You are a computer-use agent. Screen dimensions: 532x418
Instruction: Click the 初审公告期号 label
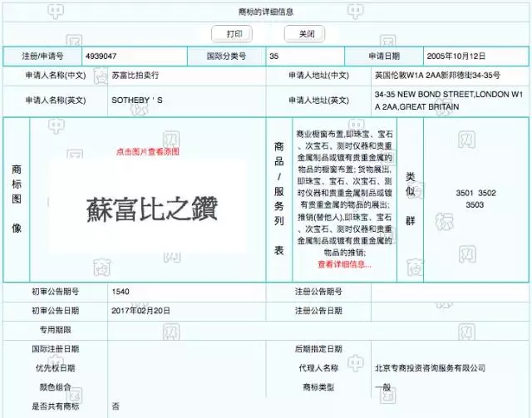click(x=56, y=292)
